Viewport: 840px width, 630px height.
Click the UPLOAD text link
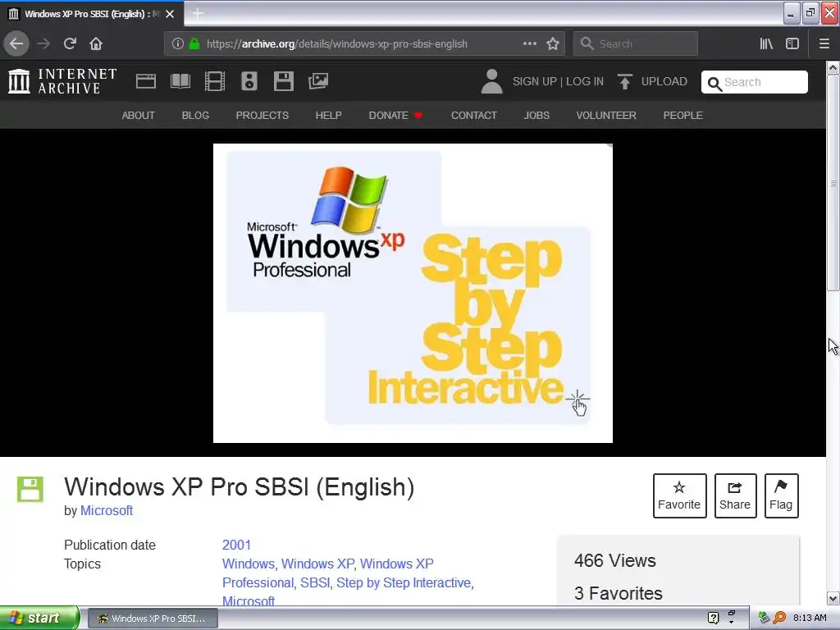664,81
